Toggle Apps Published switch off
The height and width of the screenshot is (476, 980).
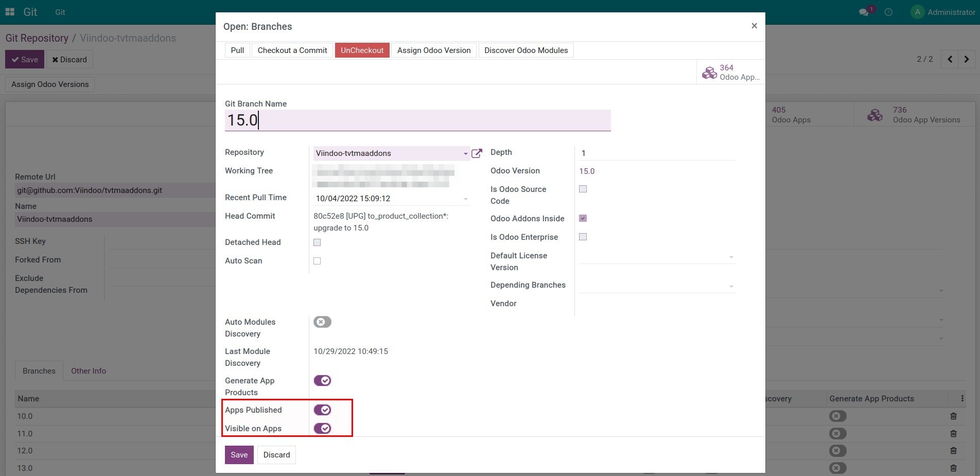point(322,410)
